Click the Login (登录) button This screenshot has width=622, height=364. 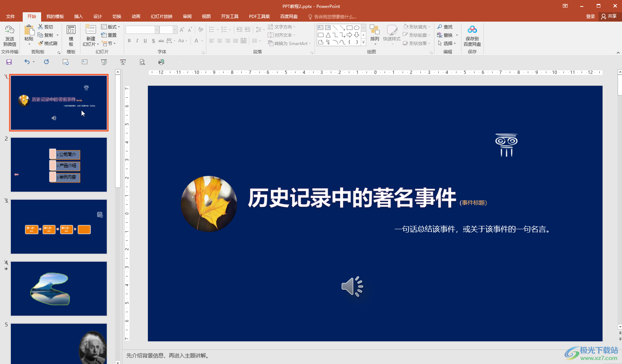click(591, 17)
